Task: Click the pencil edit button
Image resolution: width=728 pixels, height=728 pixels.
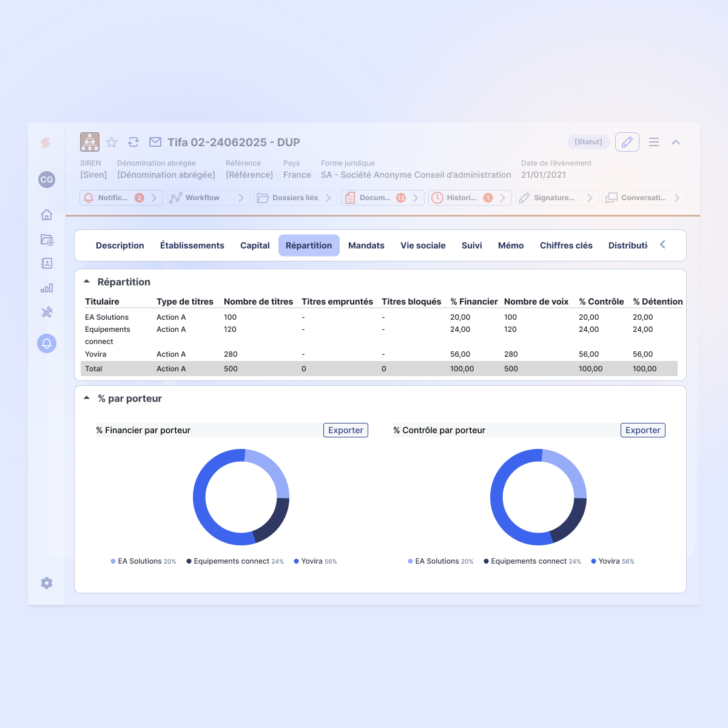Action: click(x=627, y=142)
